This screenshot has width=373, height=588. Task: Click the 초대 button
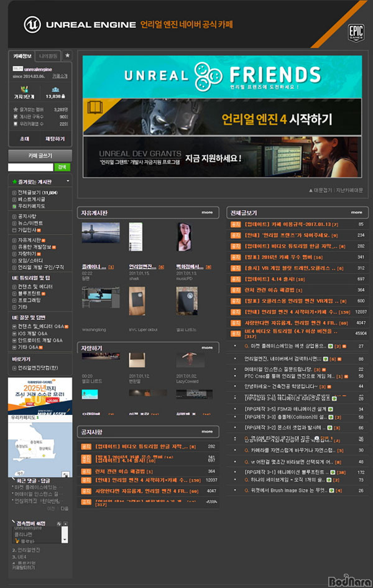point(24,139)
